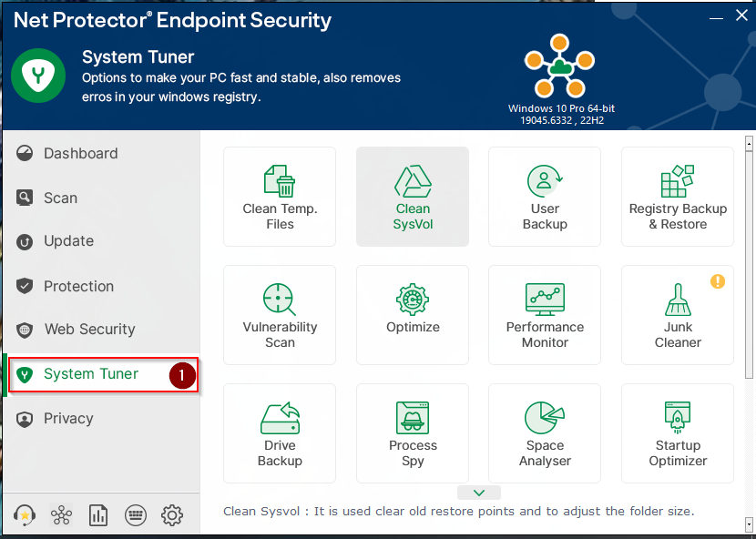The image size is (756, 539).
Task: Launch the Process Spy tool
Action: [413, 433]
